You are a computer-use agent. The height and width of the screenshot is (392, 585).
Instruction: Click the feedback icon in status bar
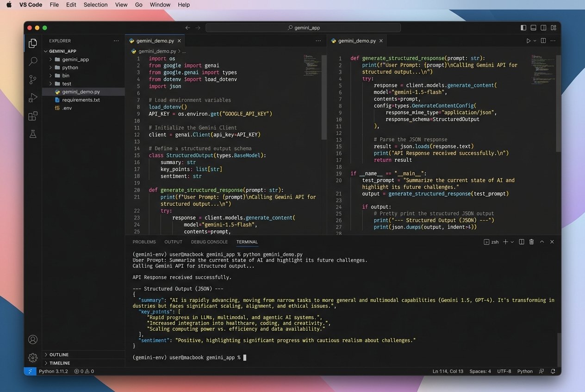pos(542,371)
